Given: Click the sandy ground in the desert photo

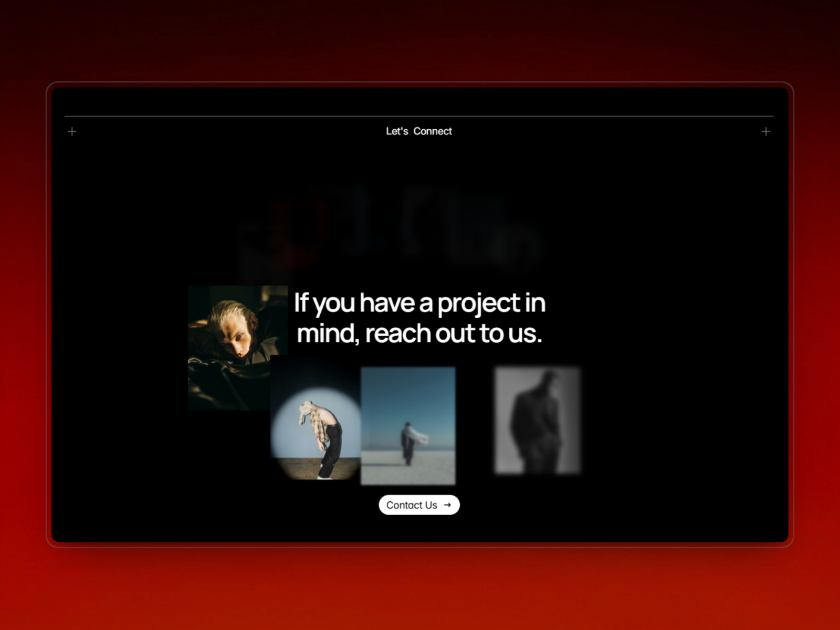Looking at the screenshot, I should point(408,470).
